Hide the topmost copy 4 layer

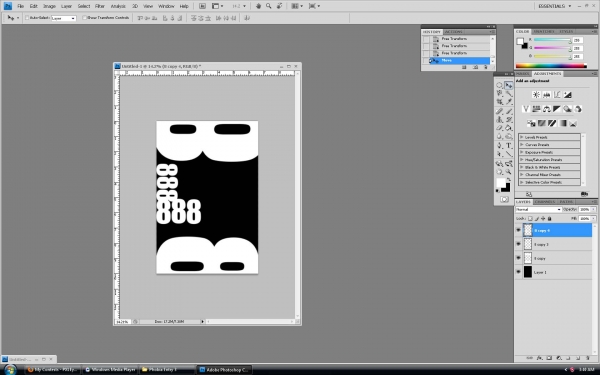pos(518,230)
